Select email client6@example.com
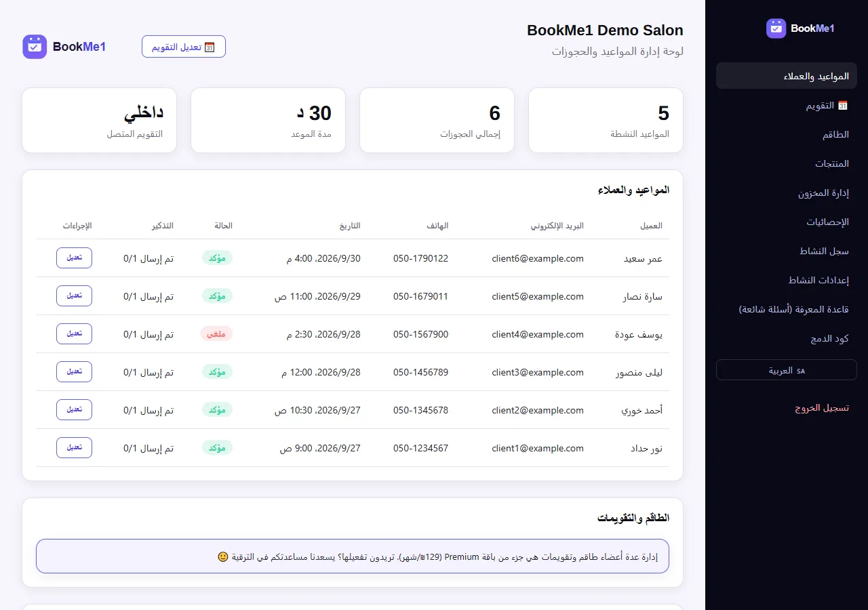The width and height of the screenshot is (868, 610). 538,258
